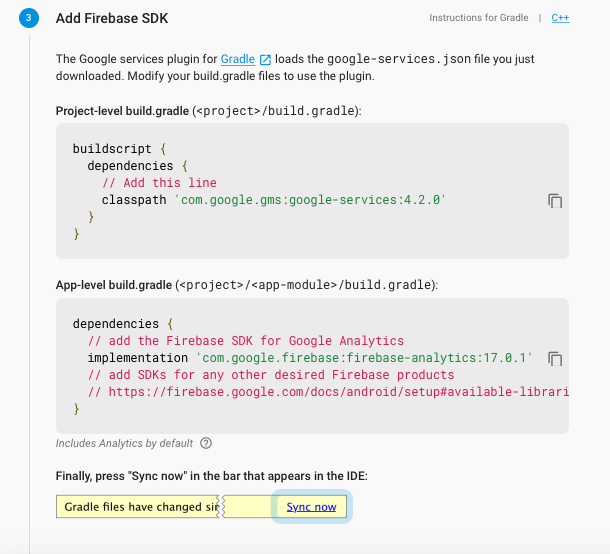This screenshot has width=610, height=554.
Task: Open the Gradle documentation link
Action: point(238,59)
